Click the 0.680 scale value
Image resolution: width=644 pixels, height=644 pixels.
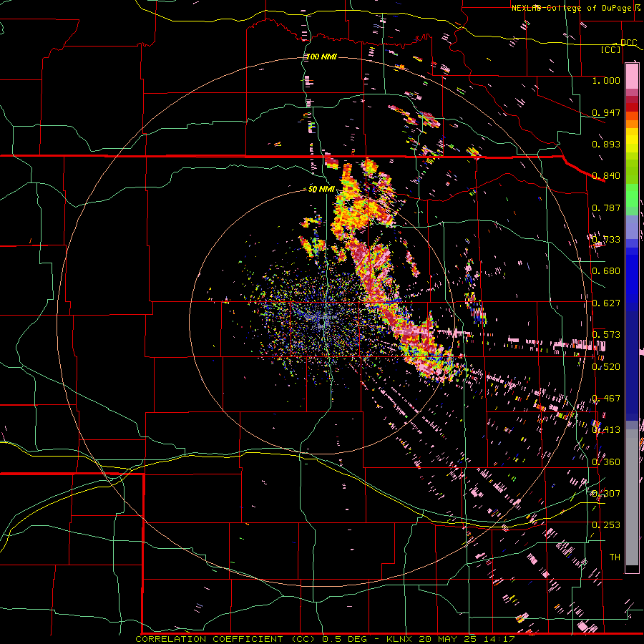pos(606,271)
